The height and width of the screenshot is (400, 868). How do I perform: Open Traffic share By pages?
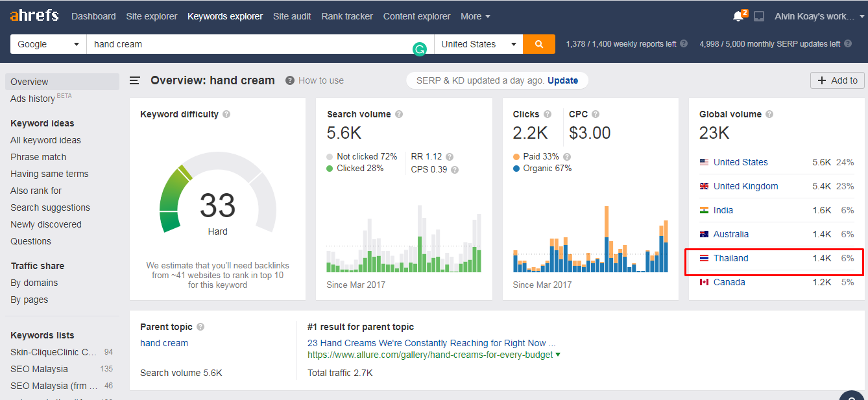29,300
